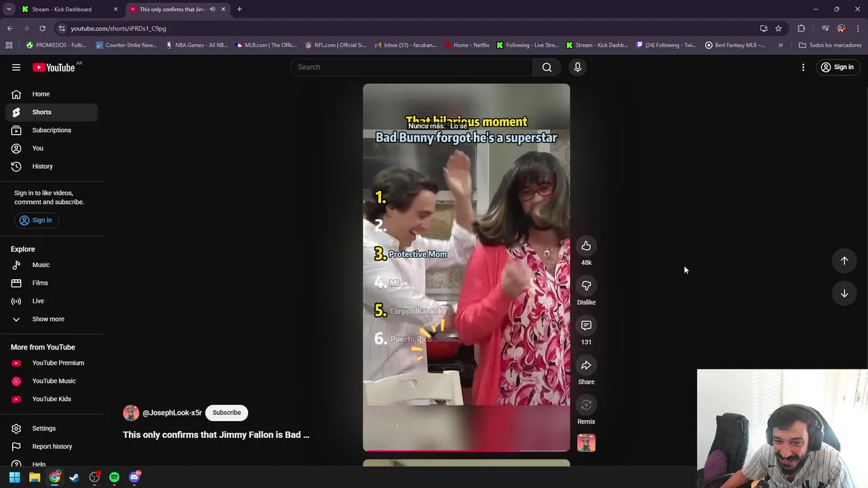Screen dimensions: 868x488
Task: Open File Explorer from taskbar
Action: click(x=35, y=477)
